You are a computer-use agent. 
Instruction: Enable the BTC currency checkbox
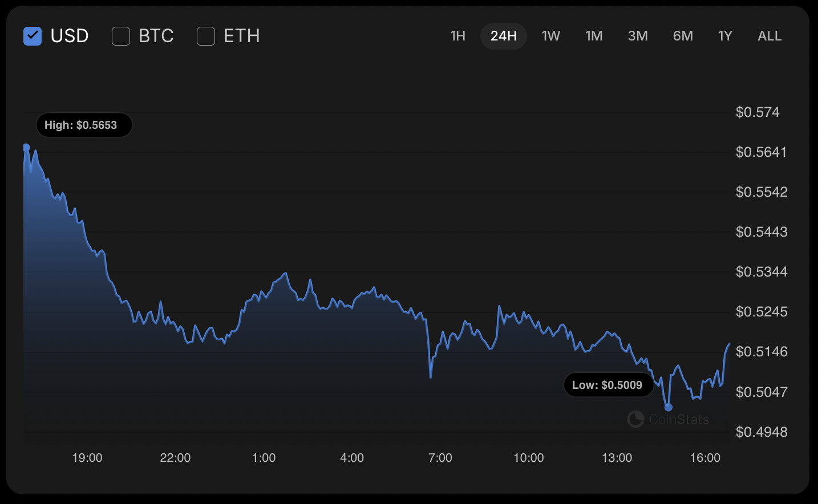point(121,36)
